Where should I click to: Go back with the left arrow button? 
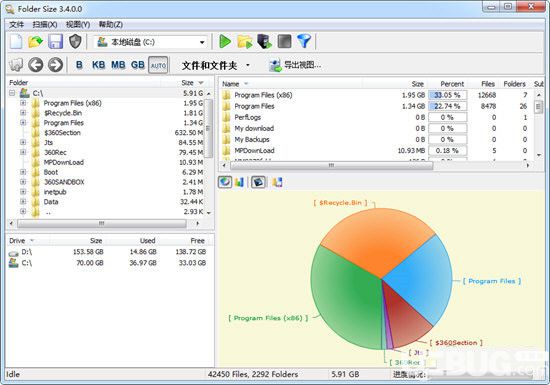[x=35, y=65]
